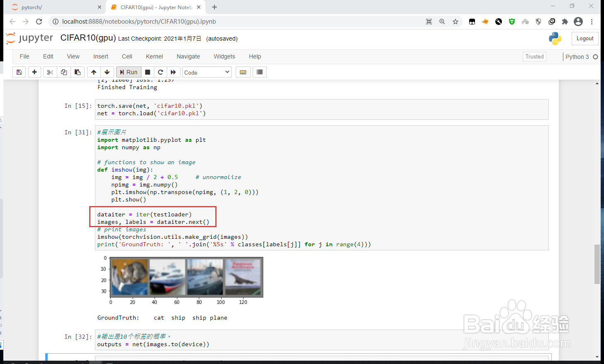The image size is (604, 364).
Task: Click the GroundTruth output text
Action: coord(162,318)
